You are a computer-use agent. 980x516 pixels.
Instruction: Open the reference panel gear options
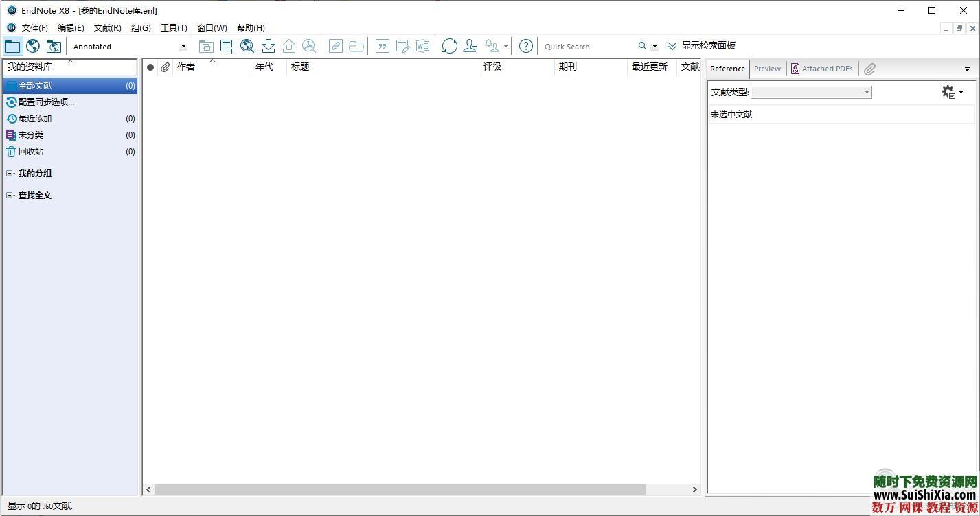952,92
